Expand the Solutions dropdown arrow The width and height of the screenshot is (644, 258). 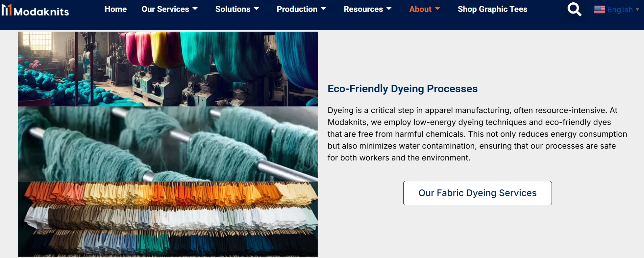(257, 9)
